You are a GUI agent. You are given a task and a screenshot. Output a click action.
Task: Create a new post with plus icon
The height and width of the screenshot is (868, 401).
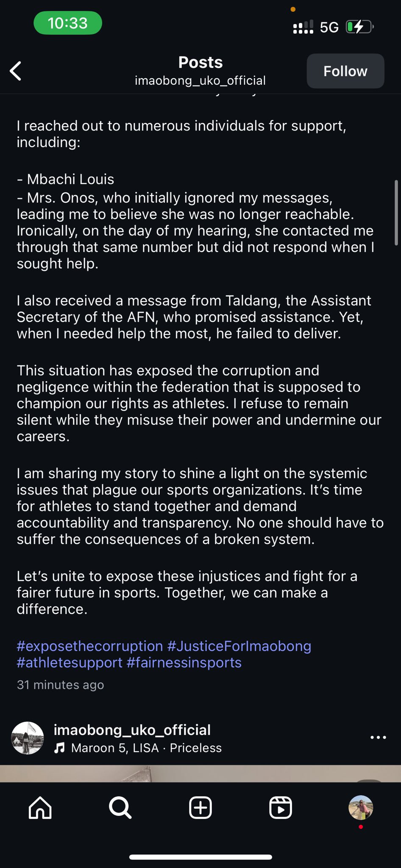[200, 807]
